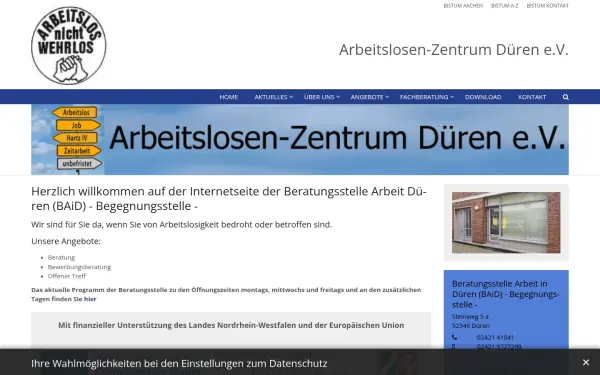Click the address line Steinweg 5 a

click(x=470, y=317)
